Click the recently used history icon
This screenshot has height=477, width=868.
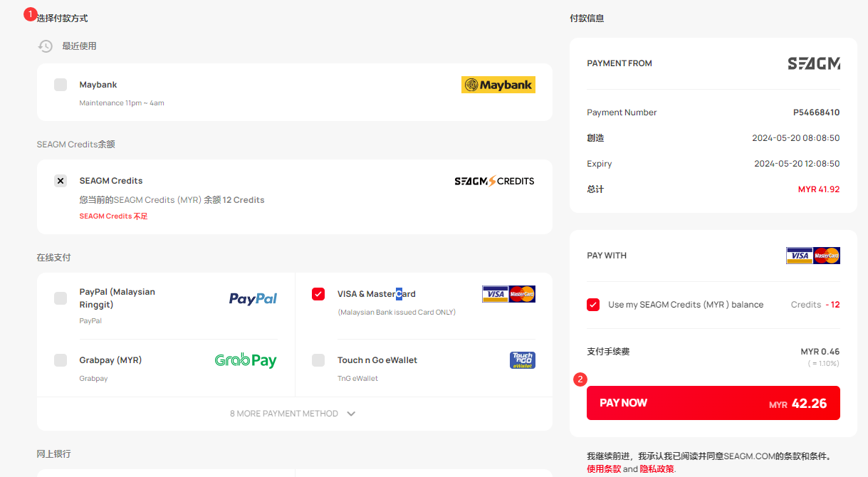click(46, 46)
